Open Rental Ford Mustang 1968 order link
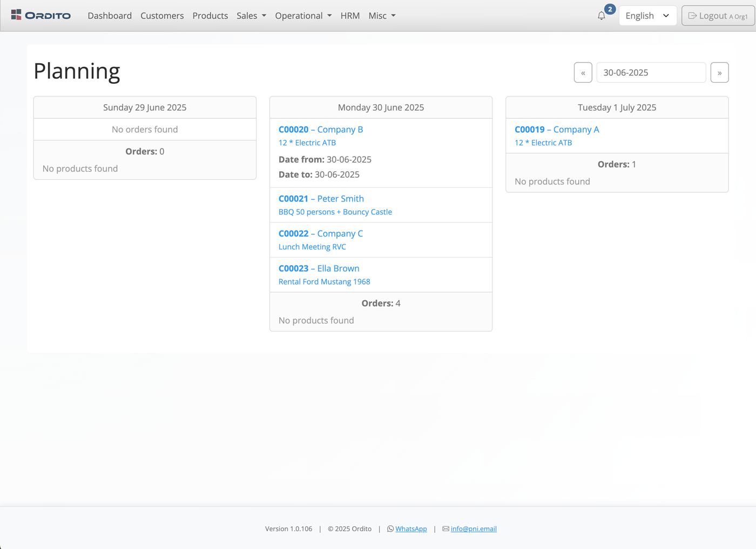756x549 pixels. tap(324, 282)
